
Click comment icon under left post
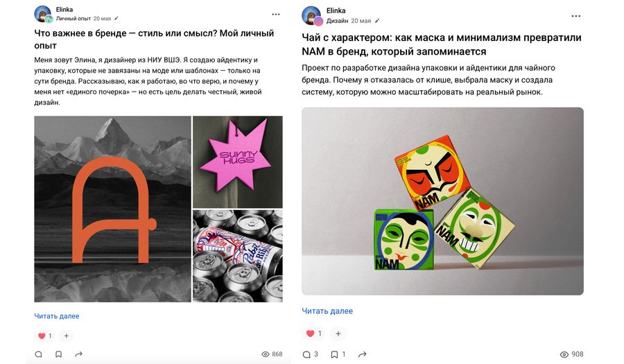click(x=39, y=354)
